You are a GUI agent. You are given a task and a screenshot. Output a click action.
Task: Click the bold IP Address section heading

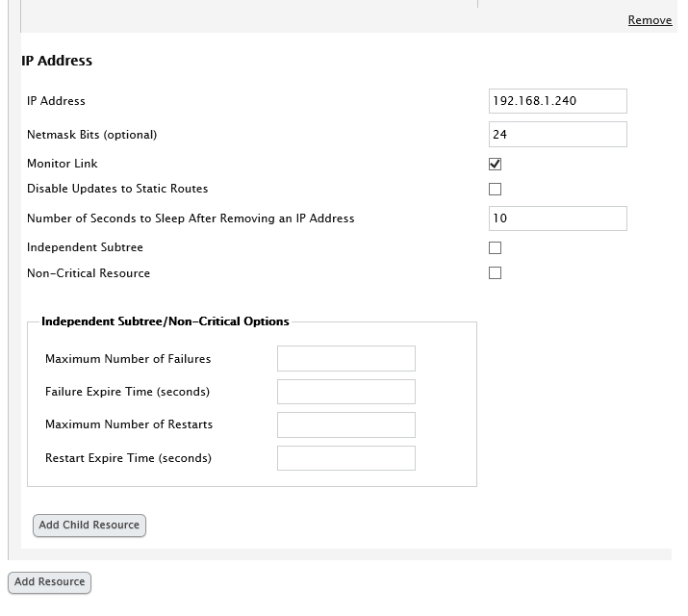coord(57,61)
